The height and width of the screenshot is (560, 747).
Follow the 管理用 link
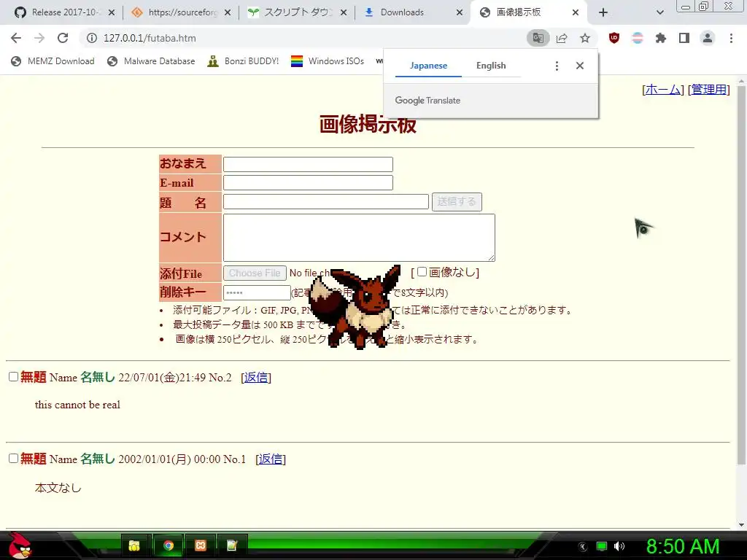point(709,89)
